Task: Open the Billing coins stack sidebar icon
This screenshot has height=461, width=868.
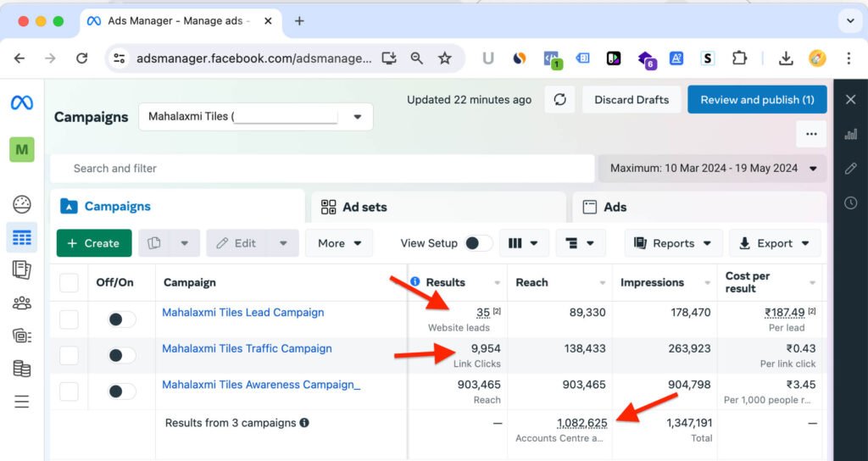Action: coord(21,369)
